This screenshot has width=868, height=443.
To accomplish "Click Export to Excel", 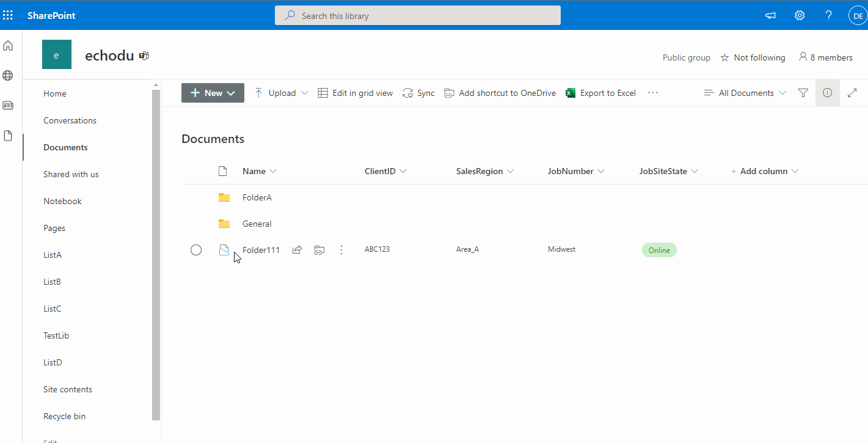I will pos(600,93).
